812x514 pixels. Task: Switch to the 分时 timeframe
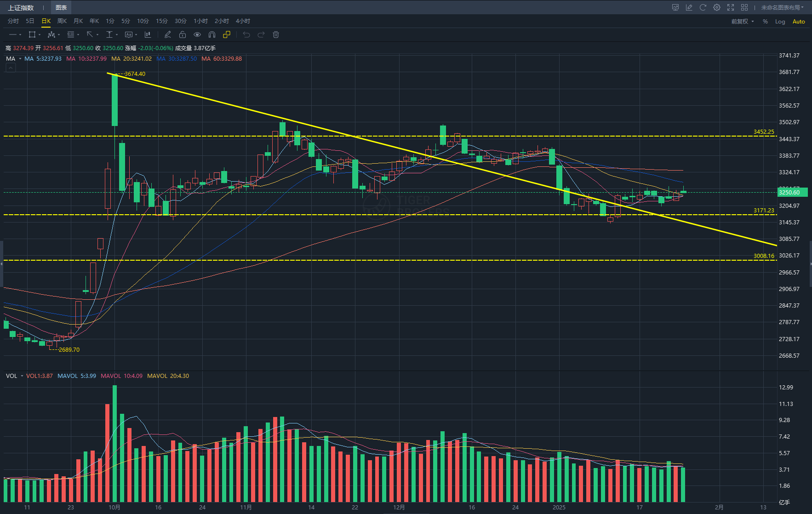[13, 21]
